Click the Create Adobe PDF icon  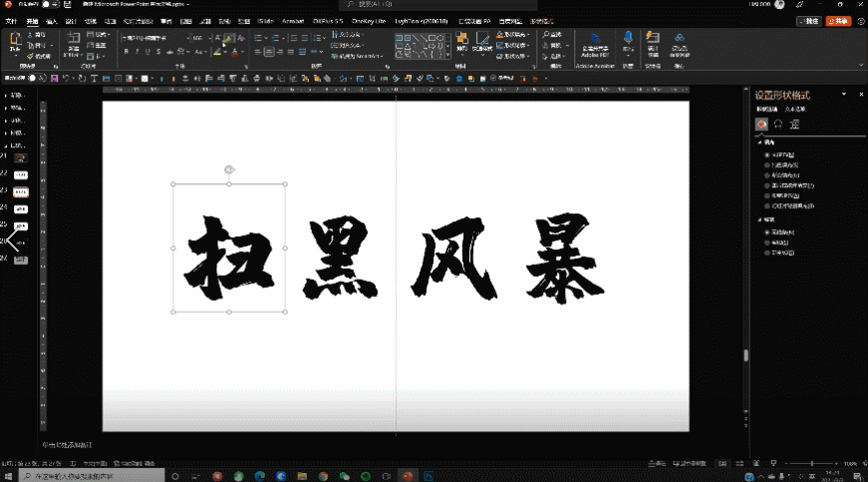(595, 39)
